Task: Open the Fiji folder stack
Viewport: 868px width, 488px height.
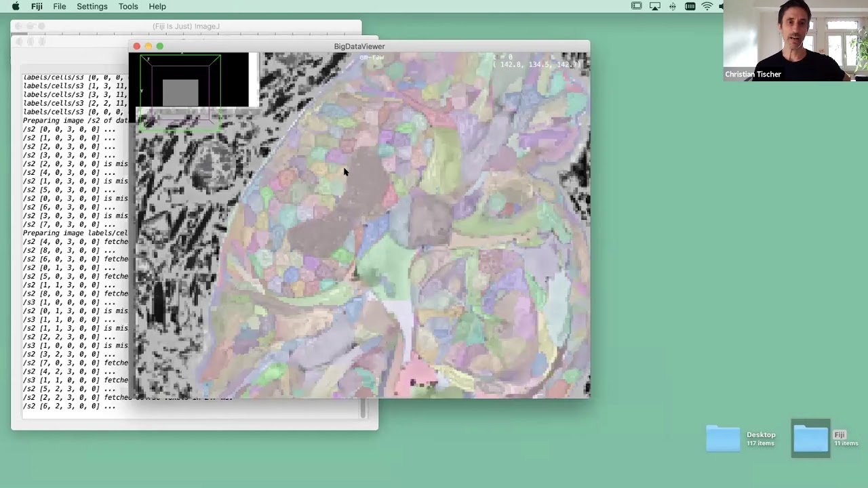Action: [x=810, y=439]
